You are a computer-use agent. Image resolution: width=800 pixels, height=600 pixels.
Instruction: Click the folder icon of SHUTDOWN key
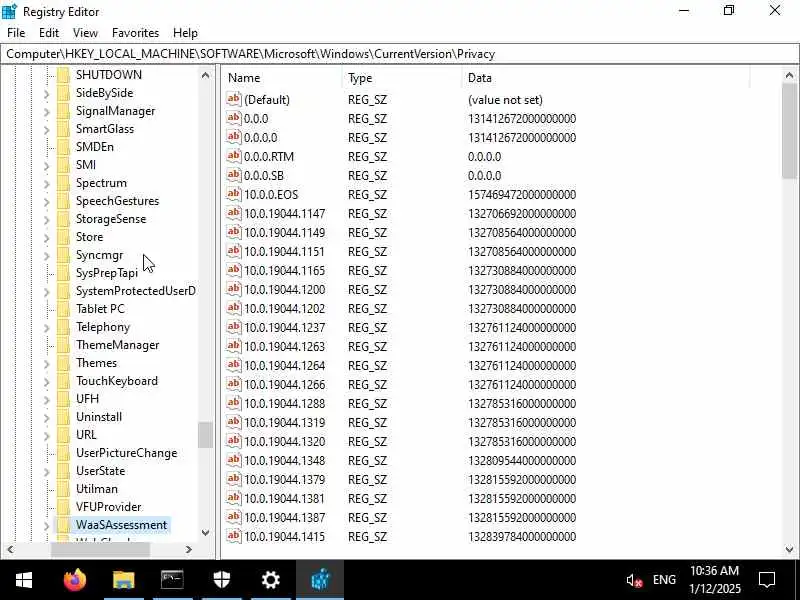[x=63, y=75]
